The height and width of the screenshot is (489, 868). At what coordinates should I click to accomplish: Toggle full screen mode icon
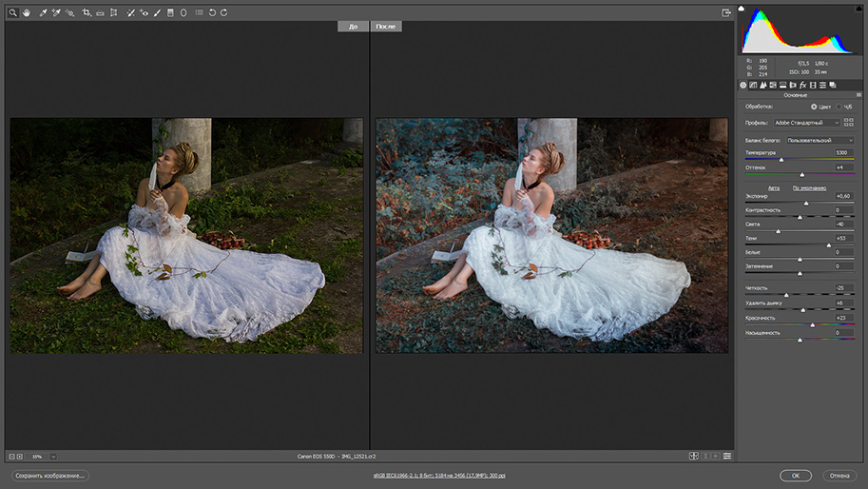[726, 12]
